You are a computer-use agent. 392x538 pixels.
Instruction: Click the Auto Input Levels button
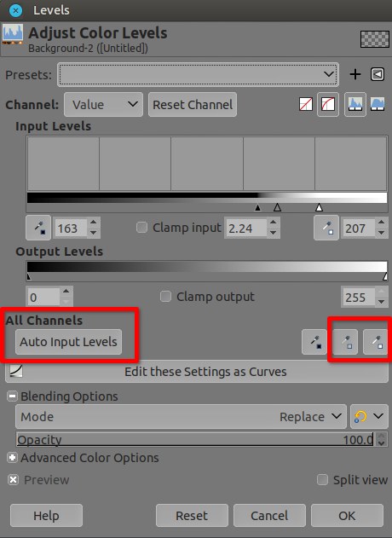coord(68,342)
